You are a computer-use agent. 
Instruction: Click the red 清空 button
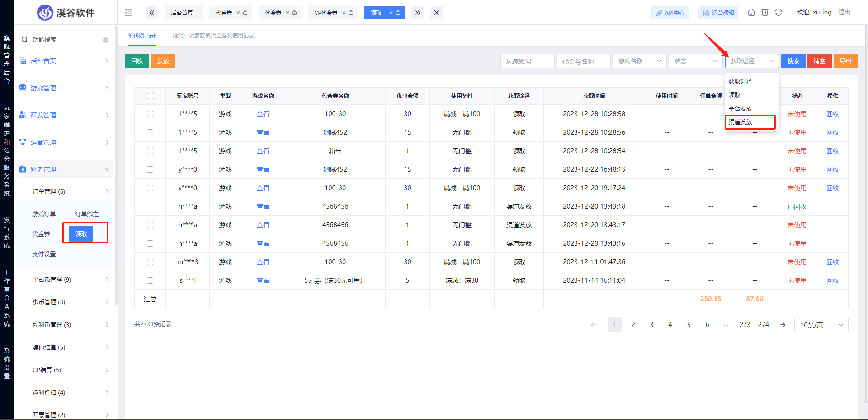(x=820, y=61)
